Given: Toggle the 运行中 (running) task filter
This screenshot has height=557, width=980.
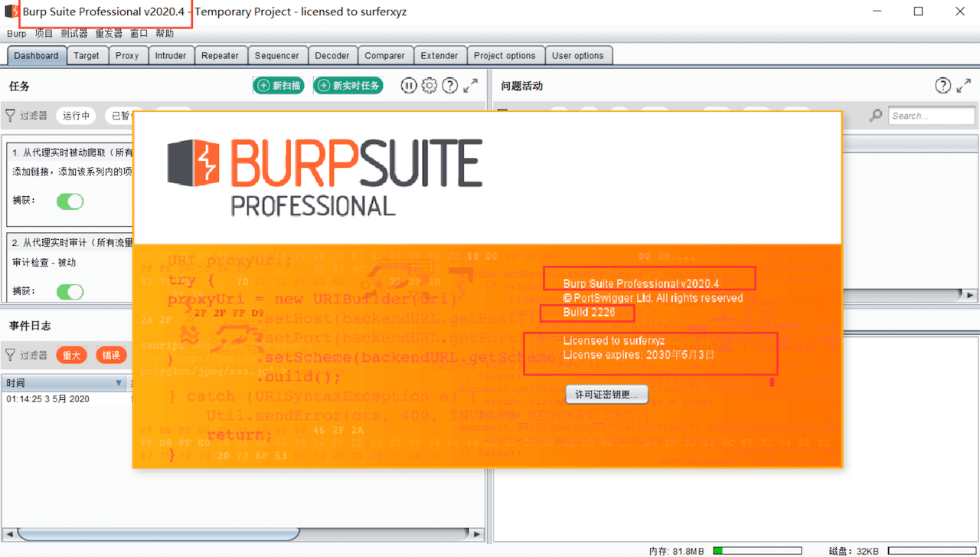Looking at the screenshot, I should pos(76,116).
